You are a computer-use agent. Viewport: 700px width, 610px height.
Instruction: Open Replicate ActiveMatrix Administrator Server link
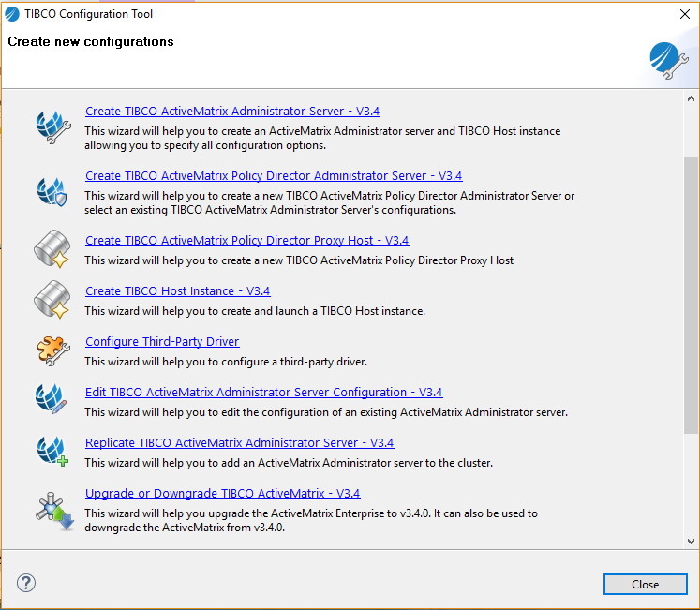(240, 443)
